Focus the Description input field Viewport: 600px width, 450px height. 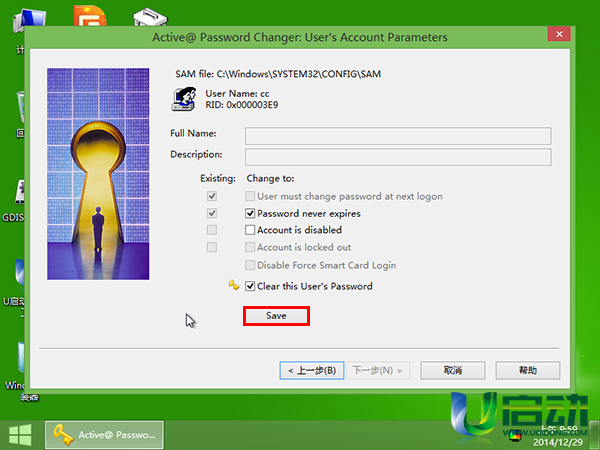(x=398, y=157)
